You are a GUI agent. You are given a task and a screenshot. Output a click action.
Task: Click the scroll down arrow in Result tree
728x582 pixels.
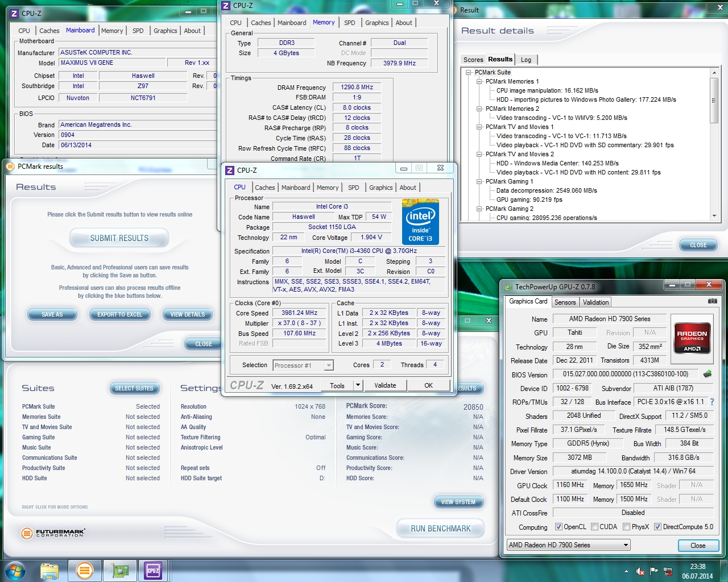(714, 216)
